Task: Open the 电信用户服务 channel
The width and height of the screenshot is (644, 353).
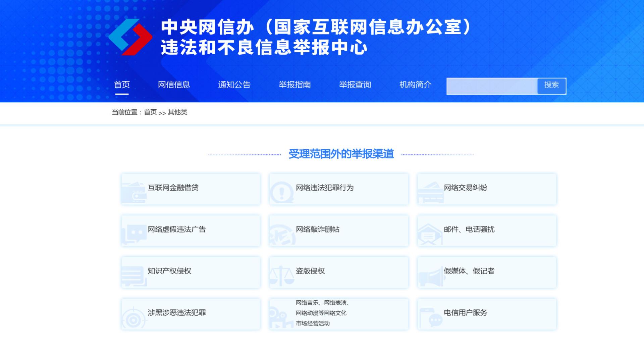Action: pos(487,314)
